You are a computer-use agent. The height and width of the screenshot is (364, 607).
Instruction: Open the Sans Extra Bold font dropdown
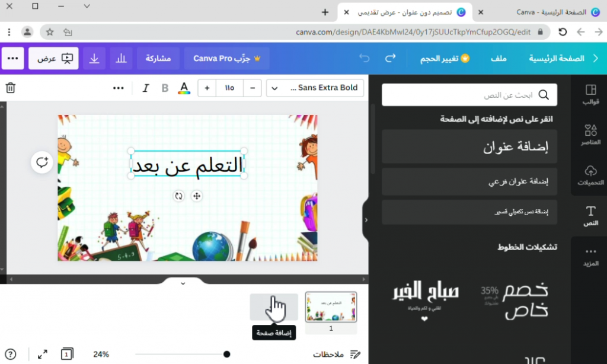(314, 88)
